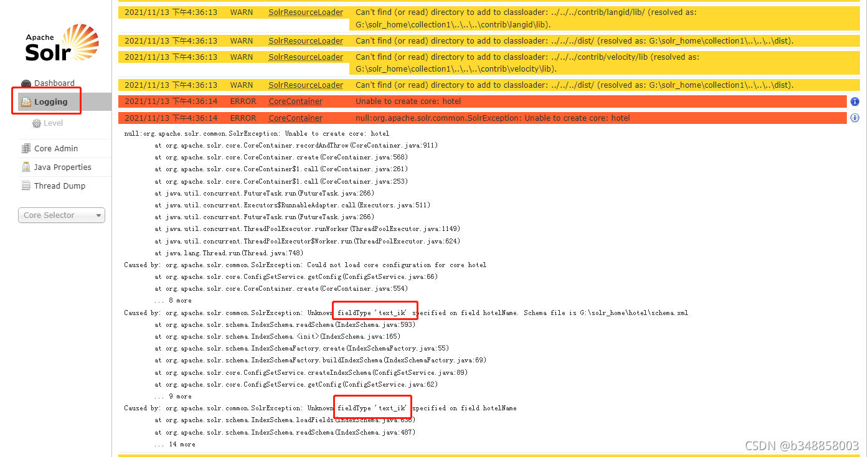Click the info icon on the SolrException error row
The width and height of the screenshot is (868, 457).
point(854,118)
